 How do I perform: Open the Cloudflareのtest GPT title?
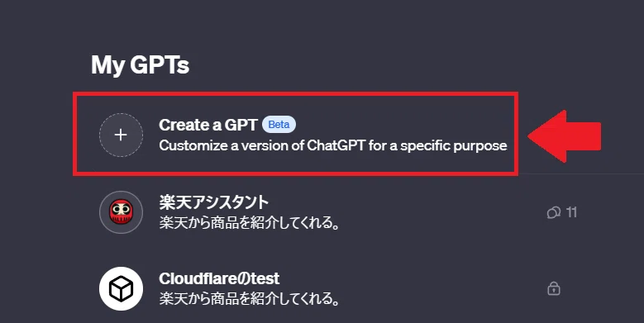[219, 278]
